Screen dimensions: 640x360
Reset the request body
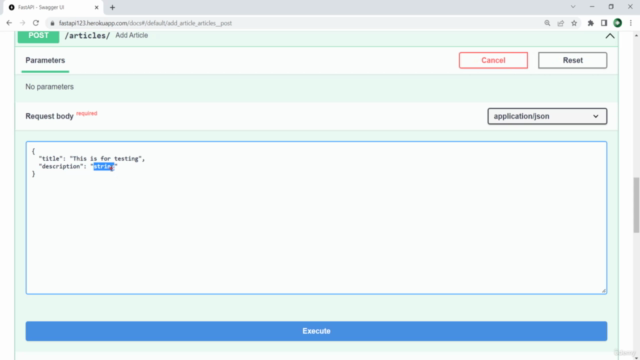click(x=572, y=60)
